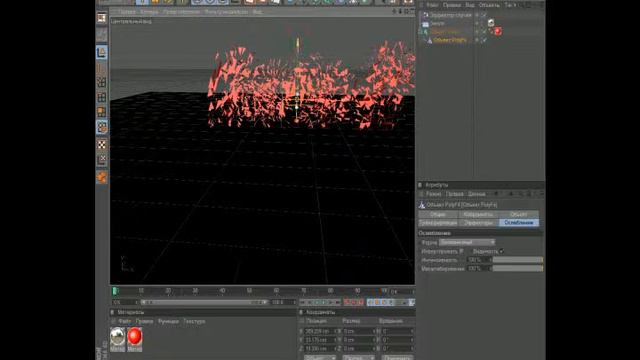Image resolution: width=640 pixels, height=360 pixels.
Task: Click the viewport maximize icon at top right corner
Action: 411,12
